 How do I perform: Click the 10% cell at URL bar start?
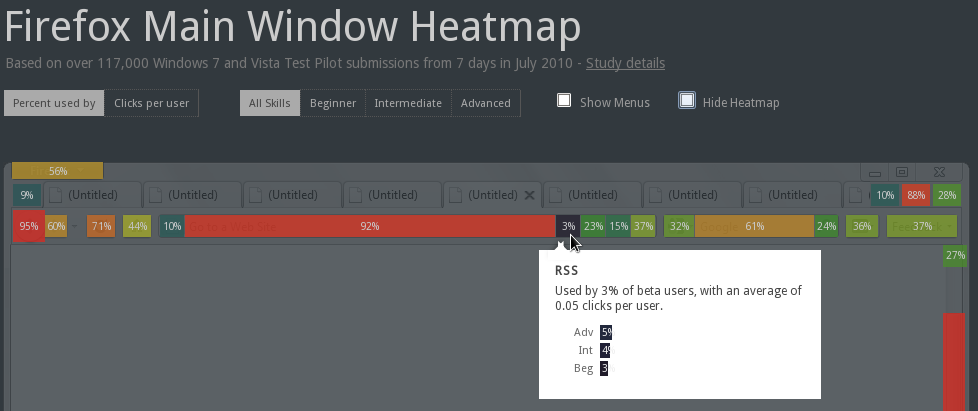(172, 226)
